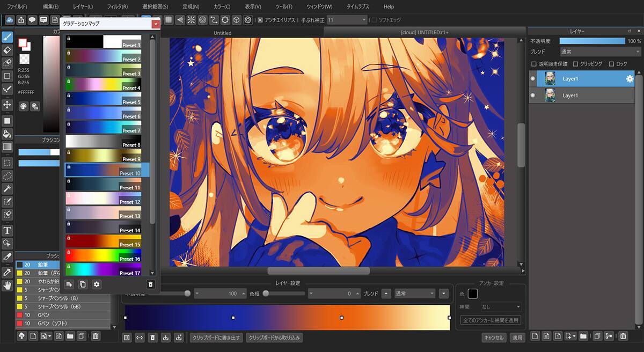Select the Move tool
This screenshot has height=352, width=644.
(x=8, y=104)
